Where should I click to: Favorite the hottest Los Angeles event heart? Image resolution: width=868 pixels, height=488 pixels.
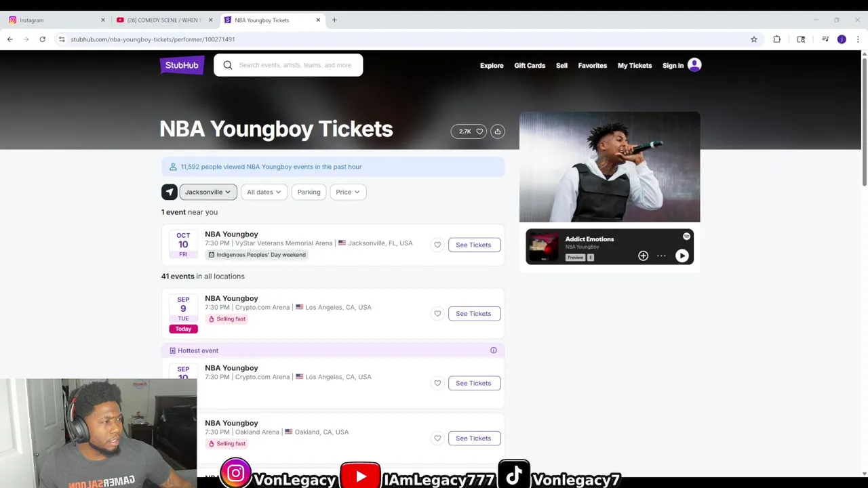point(437,383)
